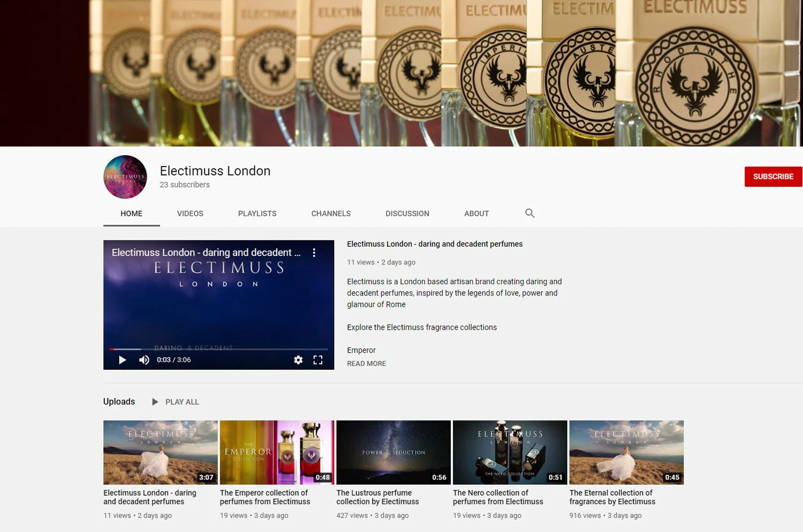This screenshot has width=803, height=532.
Task: Click the Electimuss London channel name
Action: click(215, 171)
